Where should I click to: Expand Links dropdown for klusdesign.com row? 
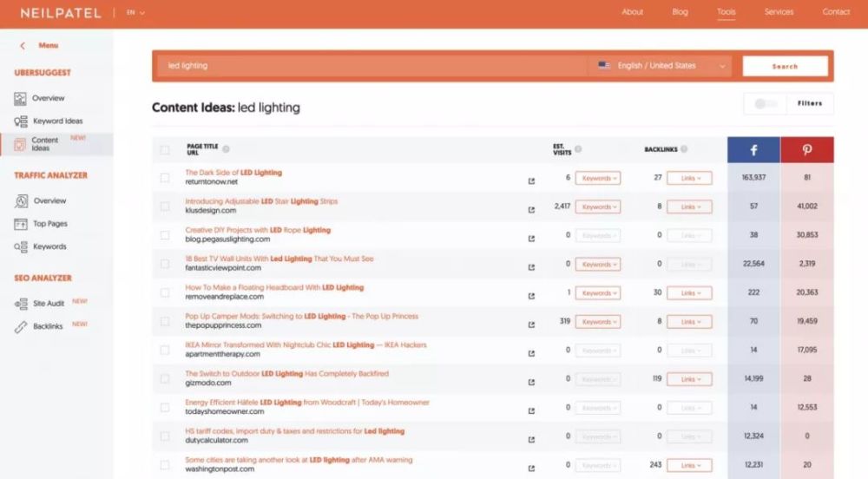(x=689, y=207)
